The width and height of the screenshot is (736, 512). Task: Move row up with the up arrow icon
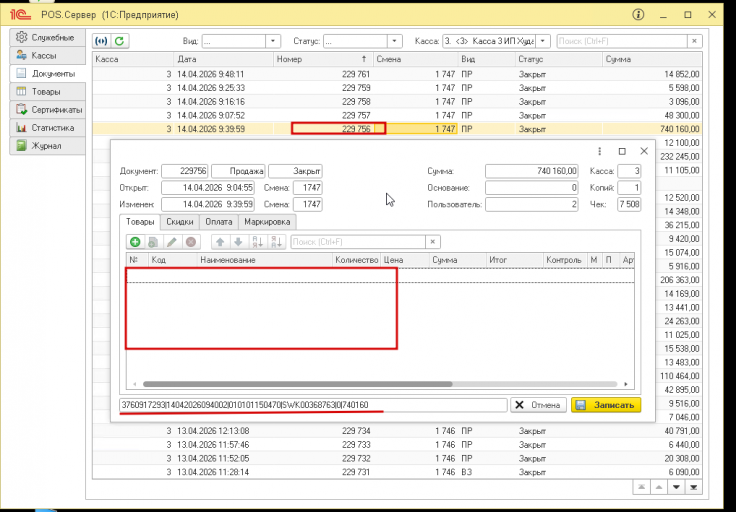tap(220, 242)
